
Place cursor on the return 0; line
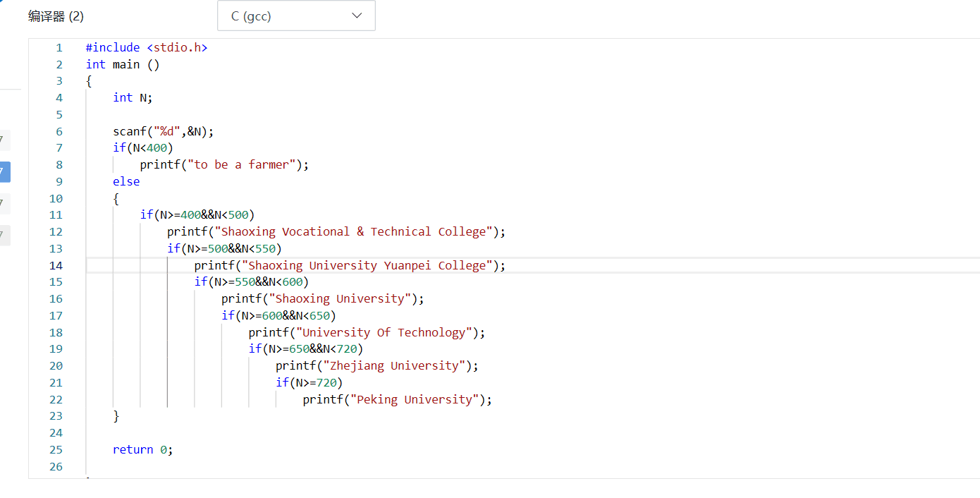point(142,449)
